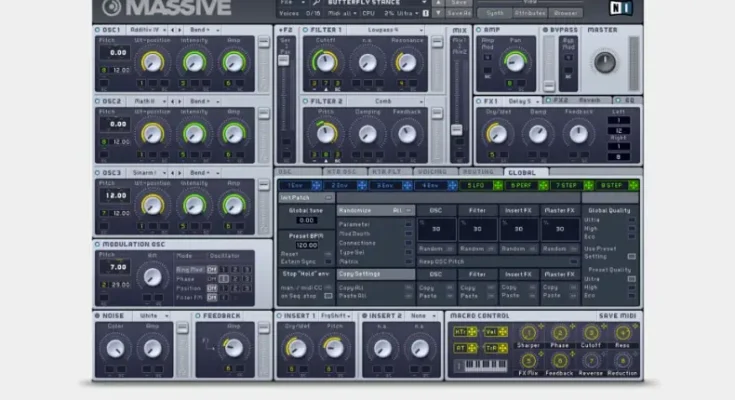Screen dimensions: 735x400
Task: Open the Voicing tab
Action: tap(432, 172)
